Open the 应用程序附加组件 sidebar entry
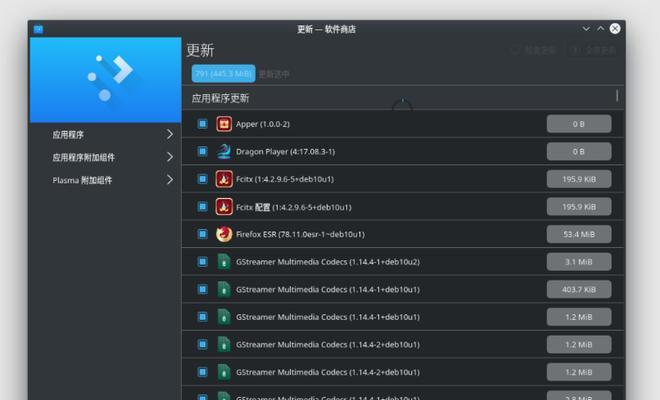Image resolution: width=660 pixels, height=400 pixels. [x=105, y=157]
